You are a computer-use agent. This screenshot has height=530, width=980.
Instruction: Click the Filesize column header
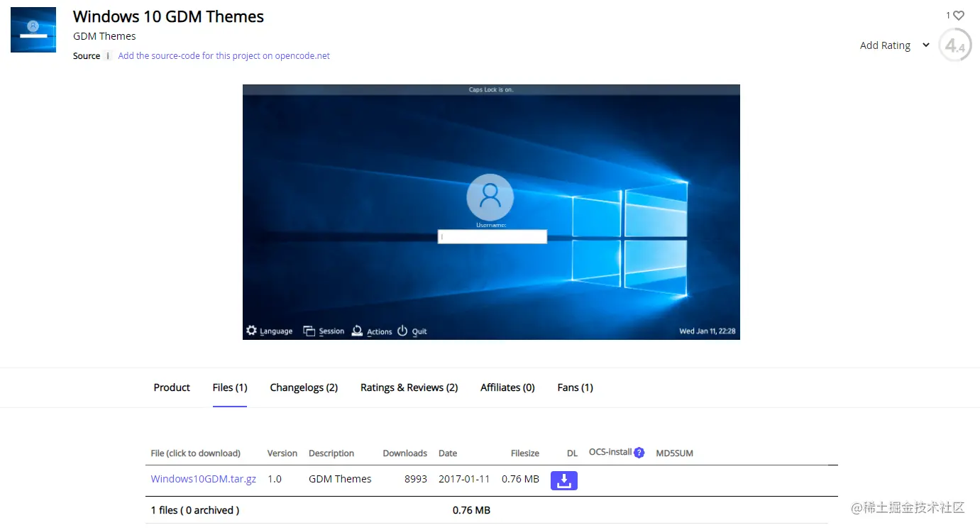525,453
